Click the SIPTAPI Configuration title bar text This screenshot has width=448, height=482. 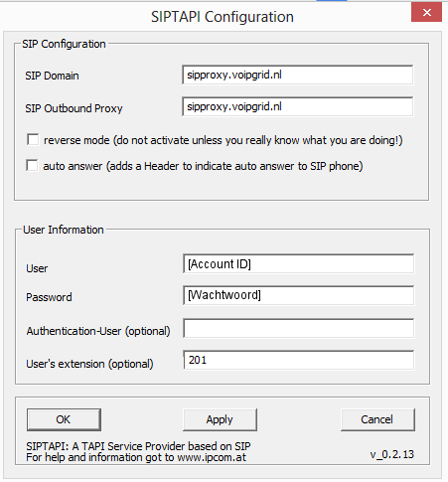223,17
